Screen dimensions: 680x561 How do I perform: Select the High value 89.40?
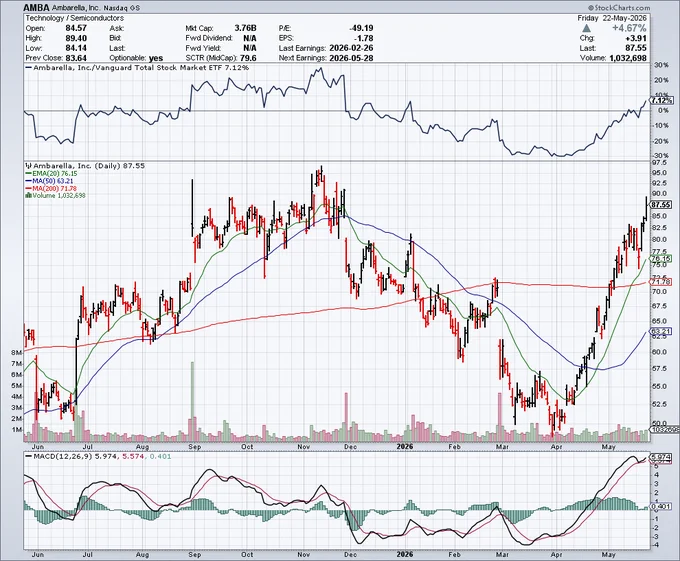click(75, 38)
